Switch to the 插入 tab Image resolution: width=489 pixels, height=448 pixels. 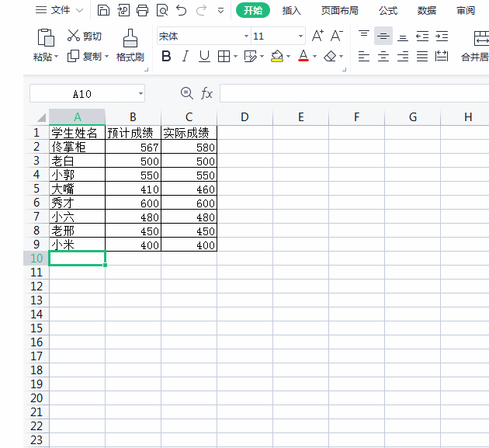291,11
